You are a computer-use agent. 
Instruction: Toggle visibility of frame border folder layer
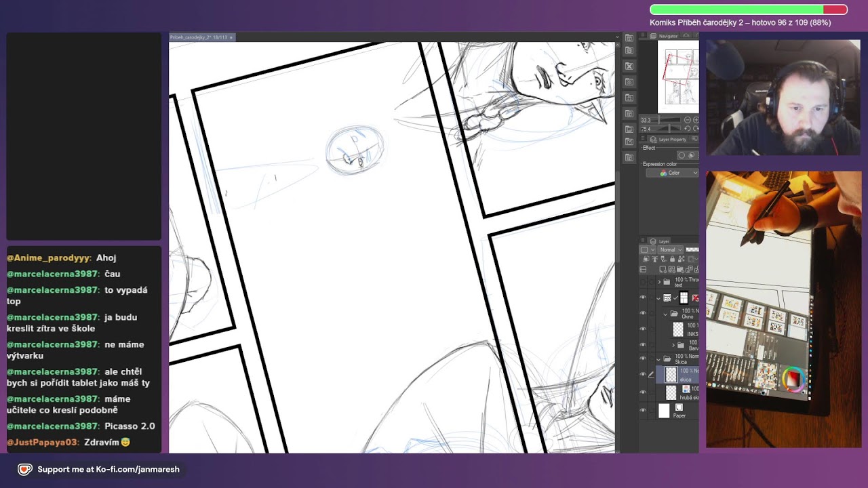(x=643, y=298)
